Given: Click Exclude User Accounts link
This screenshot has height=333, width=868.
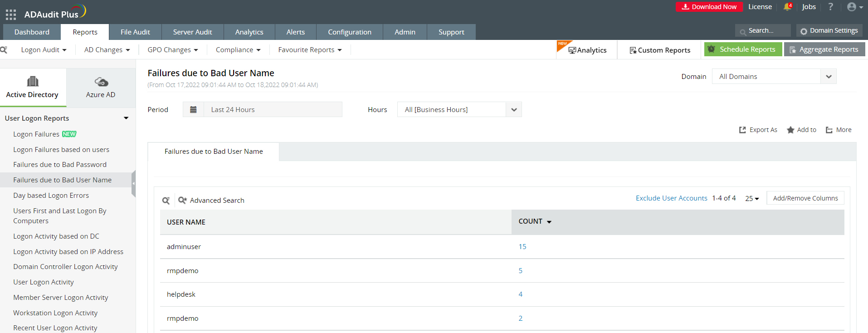Looking at the screenshot, I should pos(671,198).
